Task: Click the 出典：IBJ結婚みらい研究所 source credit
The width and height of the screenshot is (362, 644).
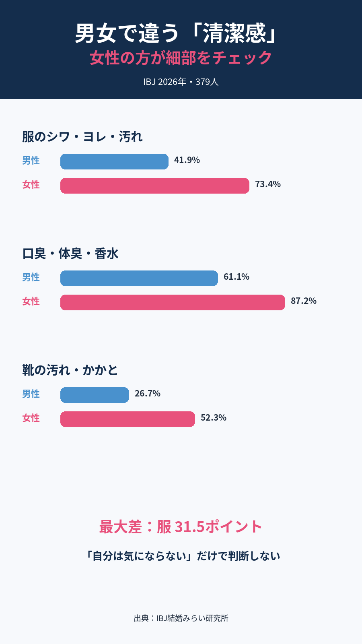Action: [x=181, y=618]
